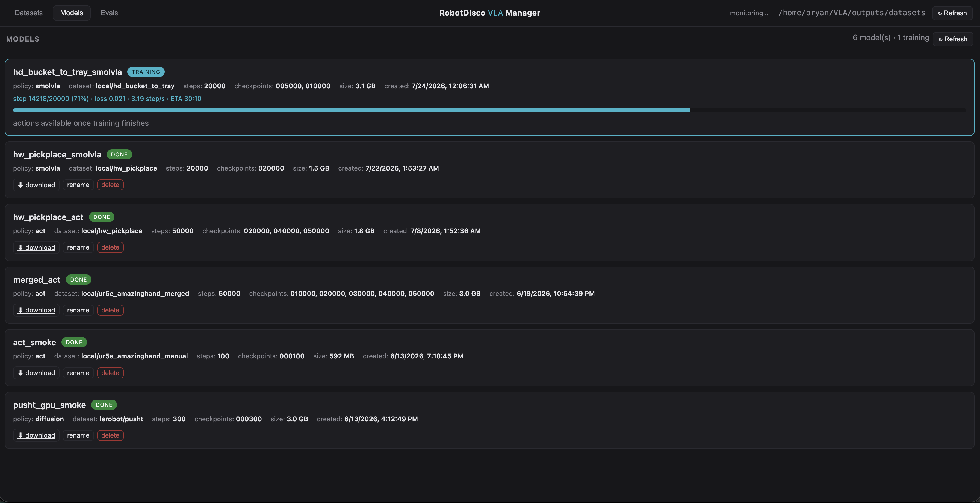Click the 'actions available once training finishes' note
The height and width of the screenshot is (503, 980).
(x=81, y=123)
